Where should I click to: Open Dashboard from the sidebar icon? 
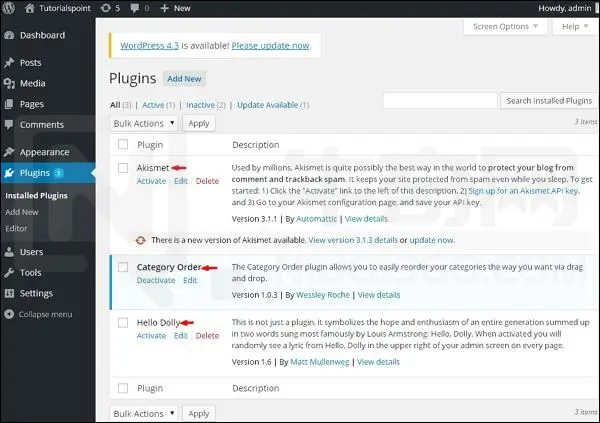tap(9, 35)
